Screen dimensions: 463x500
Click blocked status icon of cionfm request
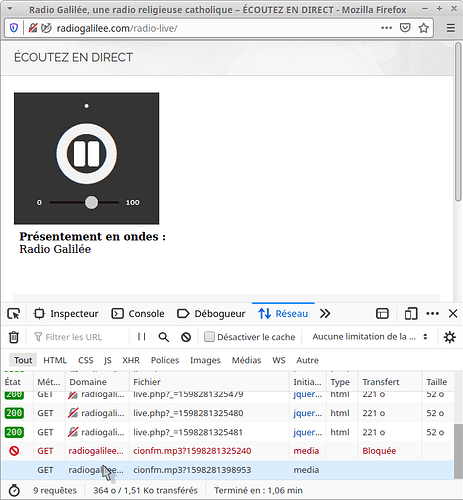click(x=14, y=451)
